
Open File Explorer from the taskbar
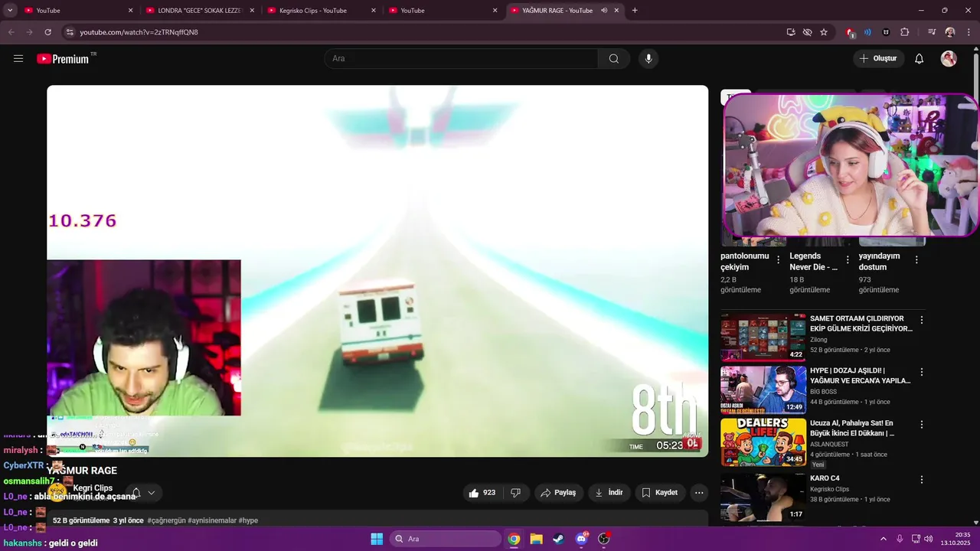536,539
